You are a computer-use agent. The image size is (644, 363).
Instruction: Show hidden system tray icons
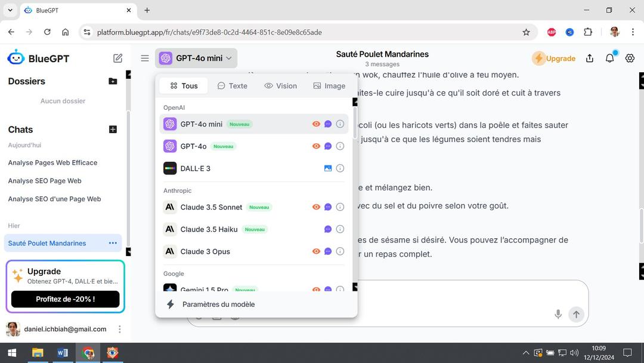click(526, 353)
